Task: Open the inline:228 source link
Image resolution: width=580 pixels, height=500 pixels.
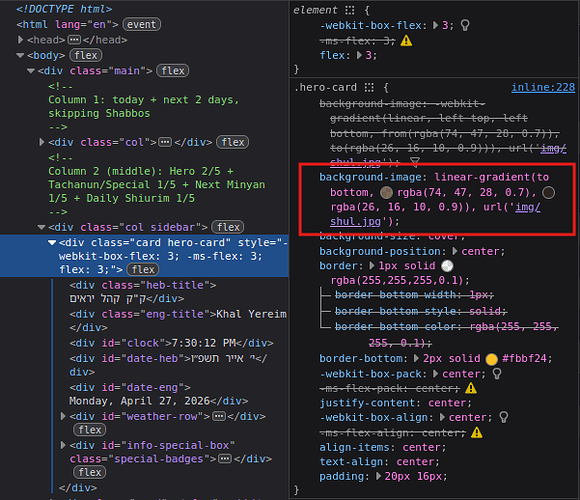Action: [543, 87]
